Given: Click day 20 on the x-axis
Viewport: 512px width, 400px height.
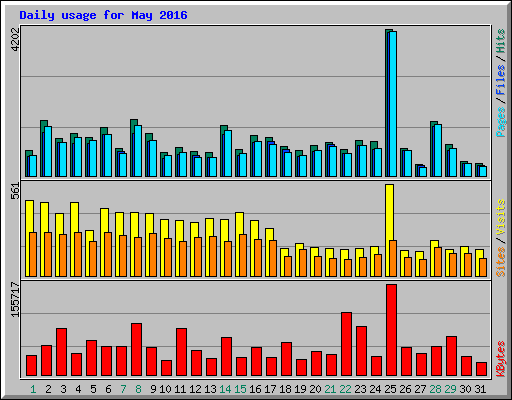Looking at the screenshot, I should click(315, 389).
